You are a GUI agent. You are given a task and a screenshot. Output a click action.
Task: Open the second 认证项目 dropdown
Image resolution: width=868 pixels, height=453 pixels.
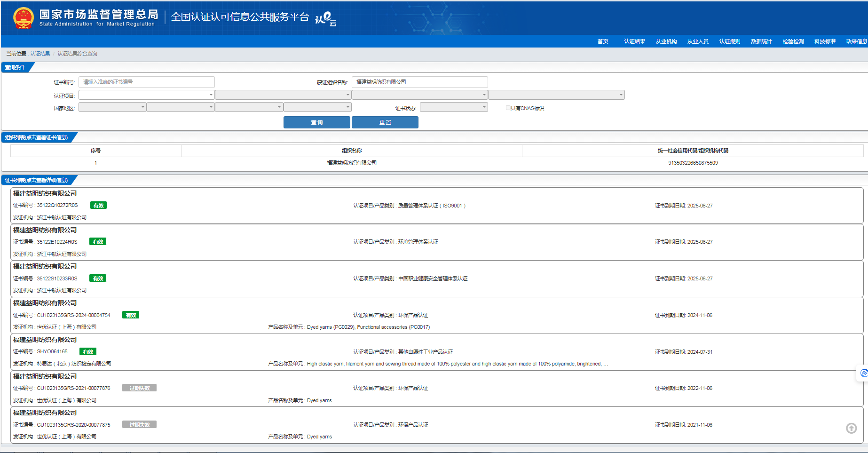283,95
